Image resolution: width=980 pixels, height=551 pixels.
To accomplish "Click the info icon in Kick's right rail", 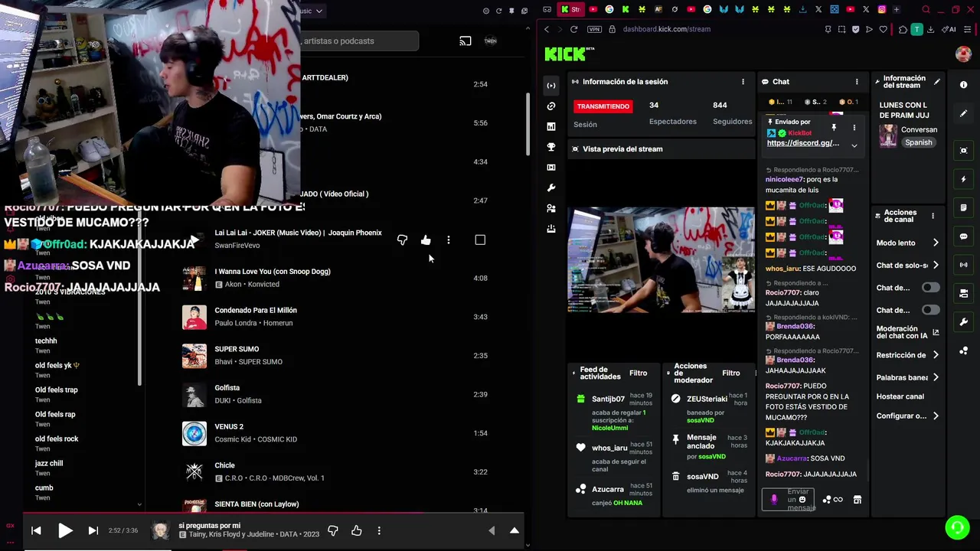I will 963,85.
